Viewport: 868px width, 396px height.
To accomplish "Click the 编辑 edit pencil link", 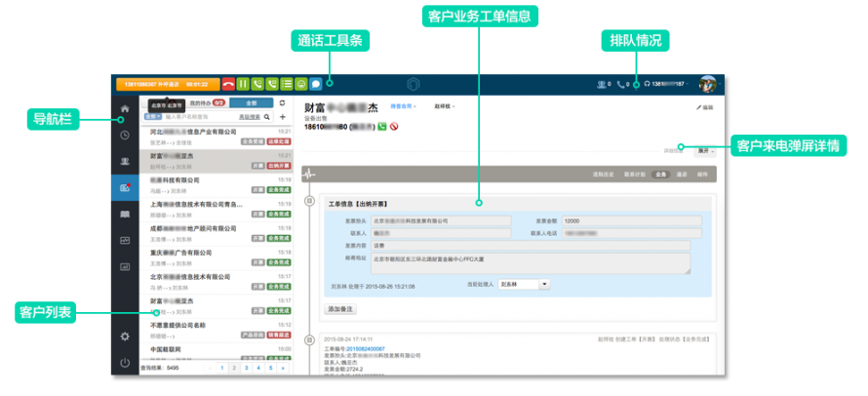I will [704, 107].
